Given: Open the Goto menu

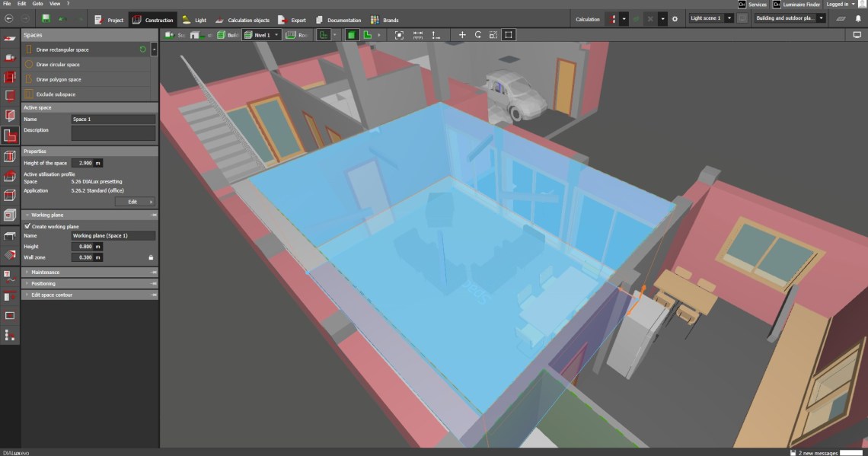Looking at the screenshot, I should coord(37,4).
